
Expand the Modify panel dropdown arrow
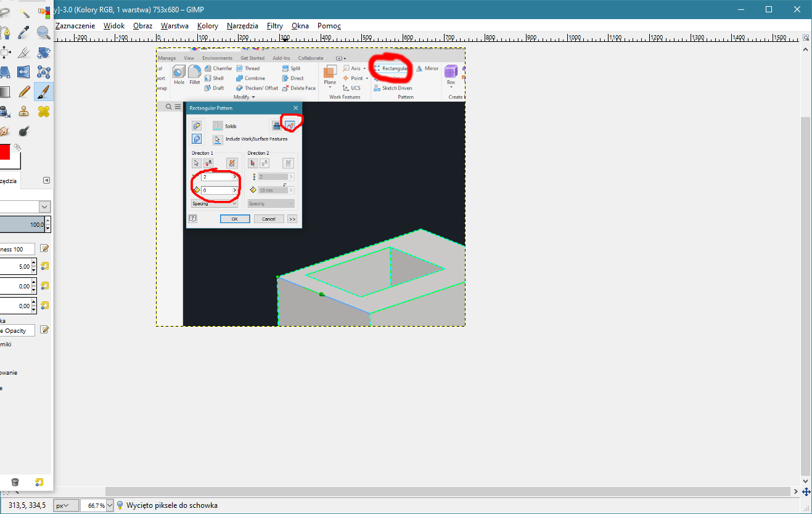[x=253, y=97]
